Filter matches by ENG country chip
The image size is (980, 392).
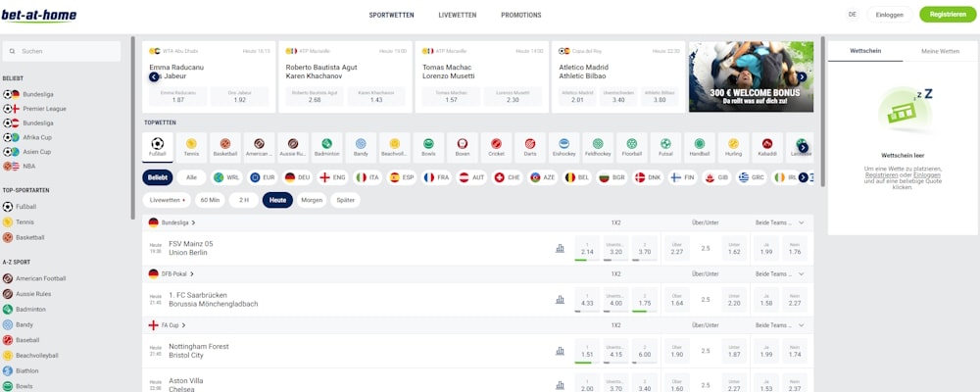click(x=332, y=177)
